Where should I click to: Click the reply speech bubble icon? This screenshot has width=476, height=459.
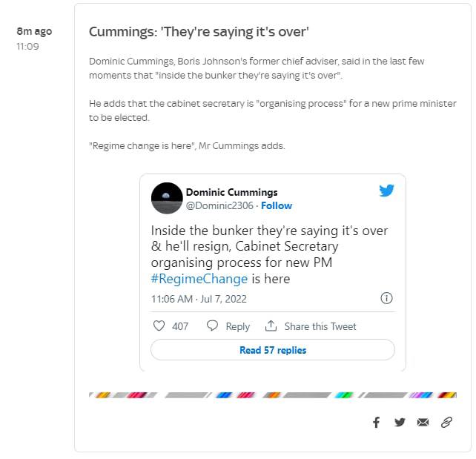pos(212,326)
